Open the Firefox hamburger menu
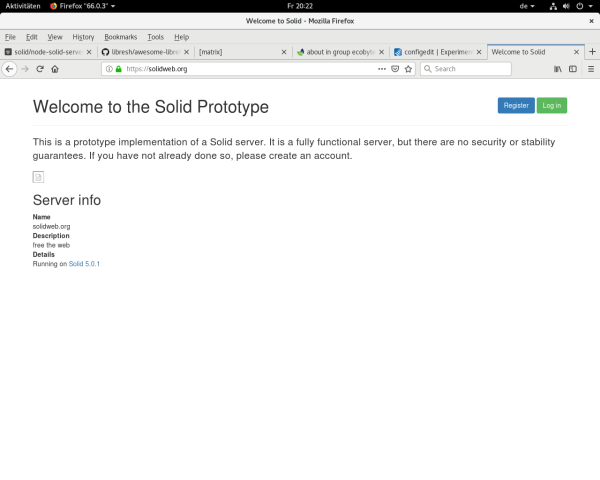This screenshot has height=480, width=600. pos(591,69)
